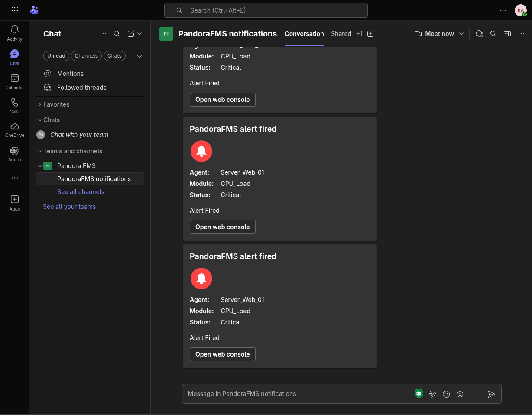This screenshot has width=532, height=415.
Task: Click the Microsoft Teams logo icon
Action: click(34, 10)
